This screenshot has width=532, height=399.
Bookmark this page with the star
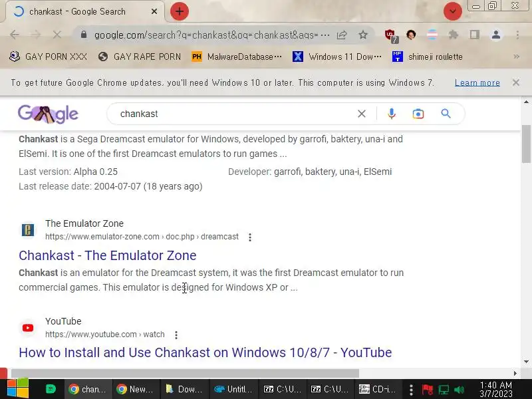(363, 35)
